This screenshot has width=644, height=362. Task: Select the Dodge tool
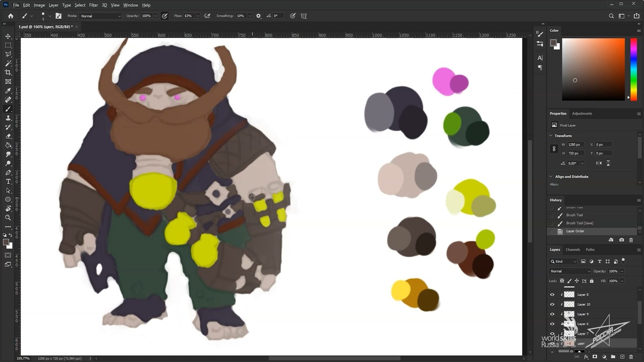[x=8, y=164]
